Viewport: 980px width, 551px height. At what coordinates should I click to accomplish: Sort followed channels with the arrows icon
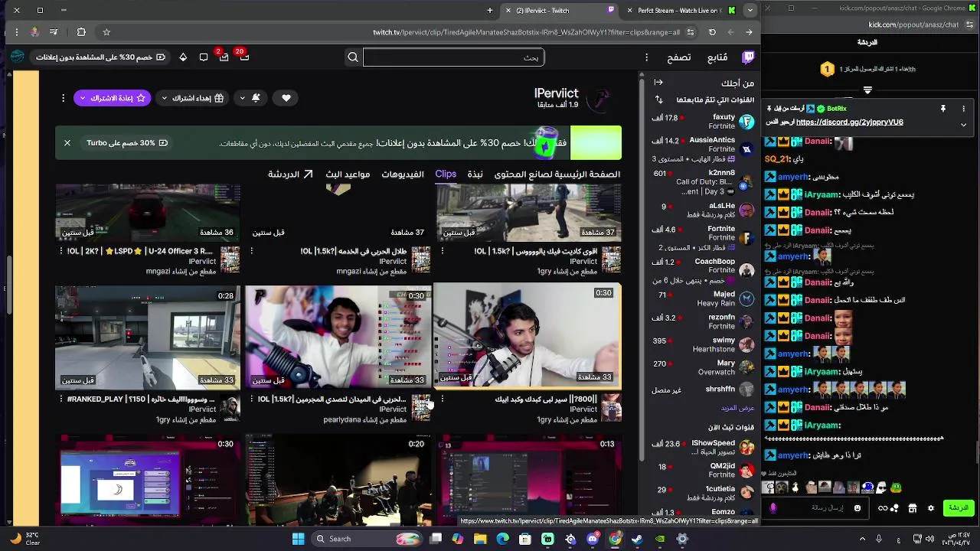tap(659, 99)
